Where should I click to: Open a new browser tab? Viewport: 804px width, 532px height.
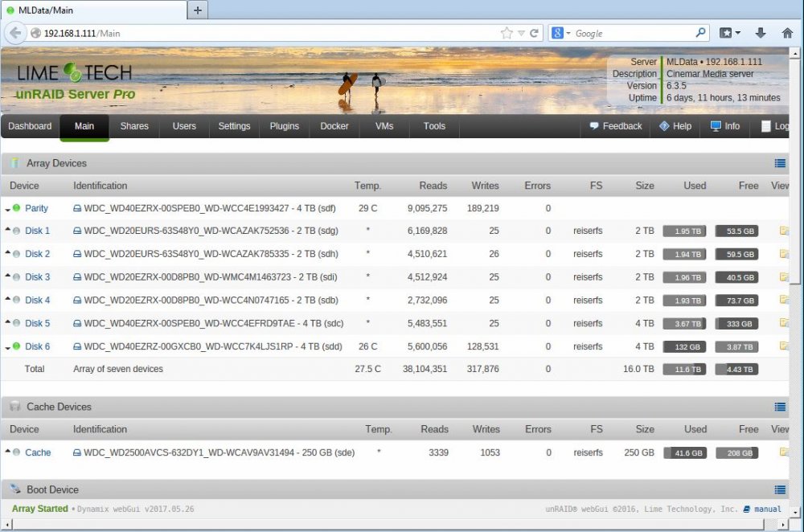click(198, 10)
